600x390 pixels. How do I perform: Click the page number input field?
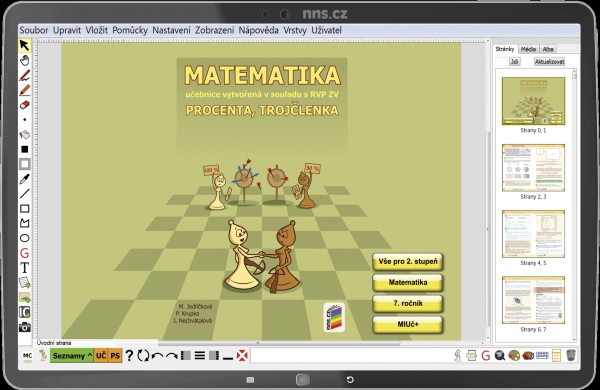(x=501, y=62)
